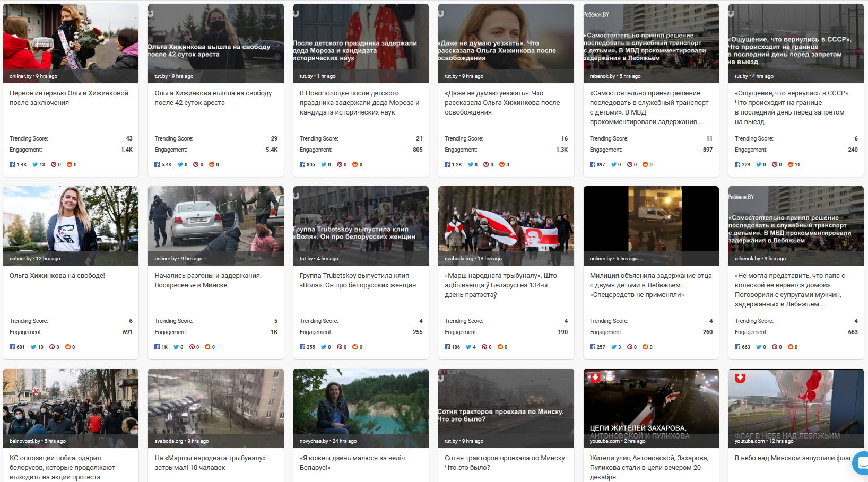
Task: Click Facebook icon on Trubetskoy клип card
Action: tap(302, 347)
